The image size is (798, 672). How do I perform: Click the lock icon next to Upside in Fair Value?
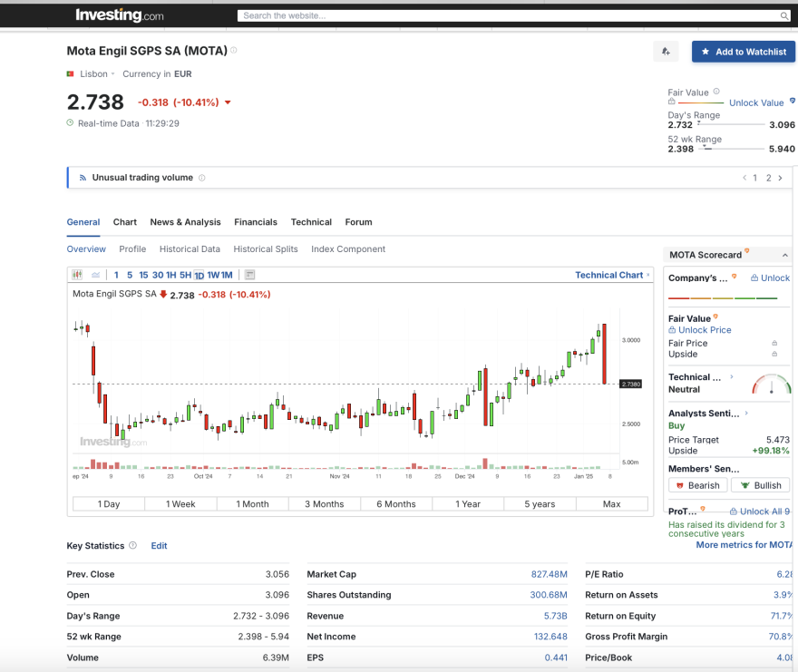click(774, 354)
